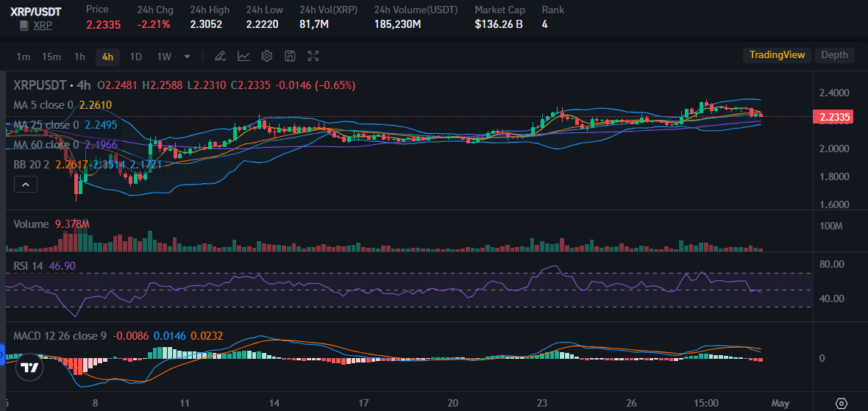Select the 4h timeframe

coord(107,57)
